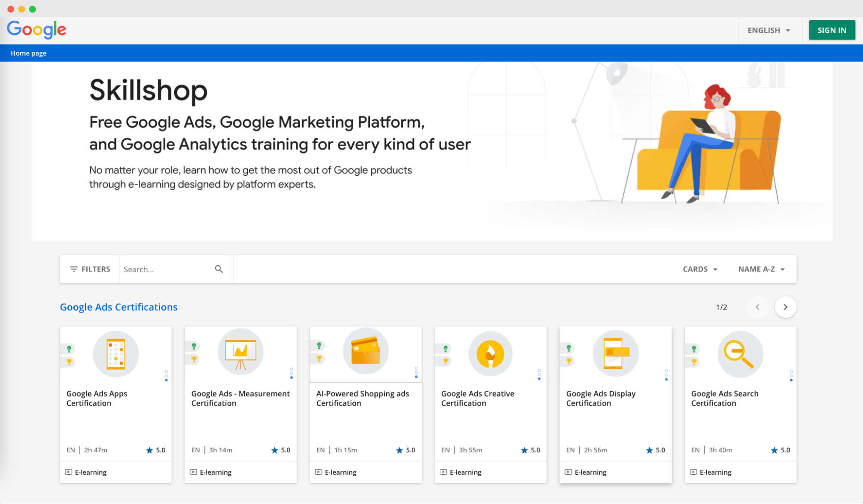Click lightbulb badge on Search Certification card
Image resolution: width=863 pixels, height=504 pixels.
click(x=694, y=349)
